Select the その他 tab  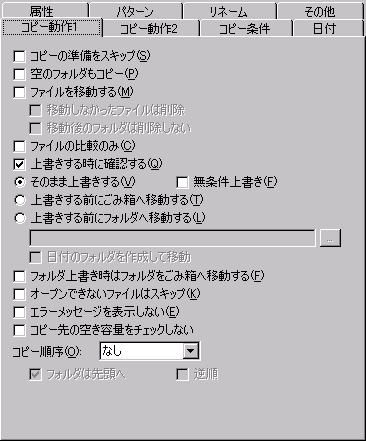click(320, 10)
